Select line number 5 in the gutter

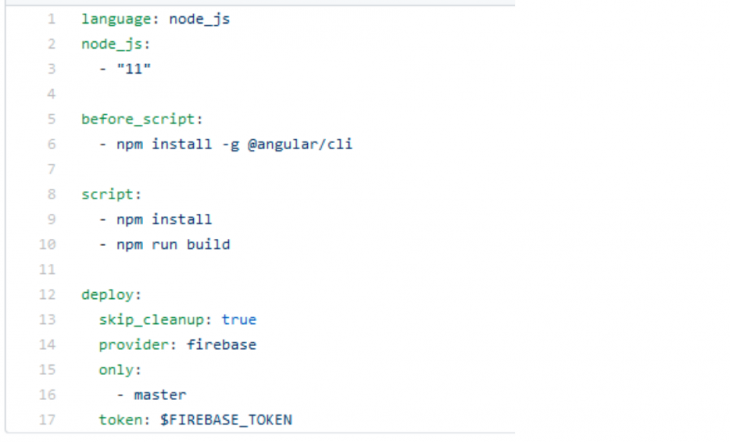tap(51, 119)
